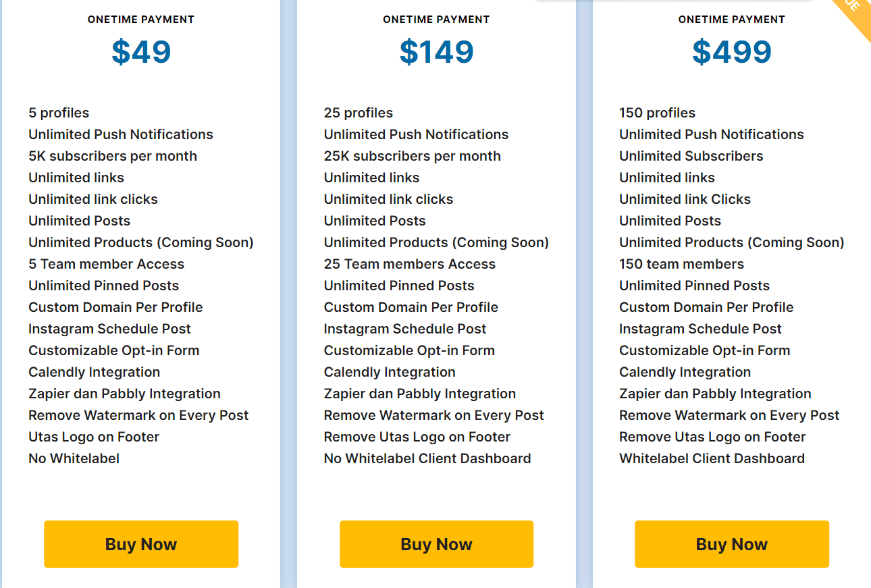
Task: Select the $49 price label
Action: (x=140, y=51)
